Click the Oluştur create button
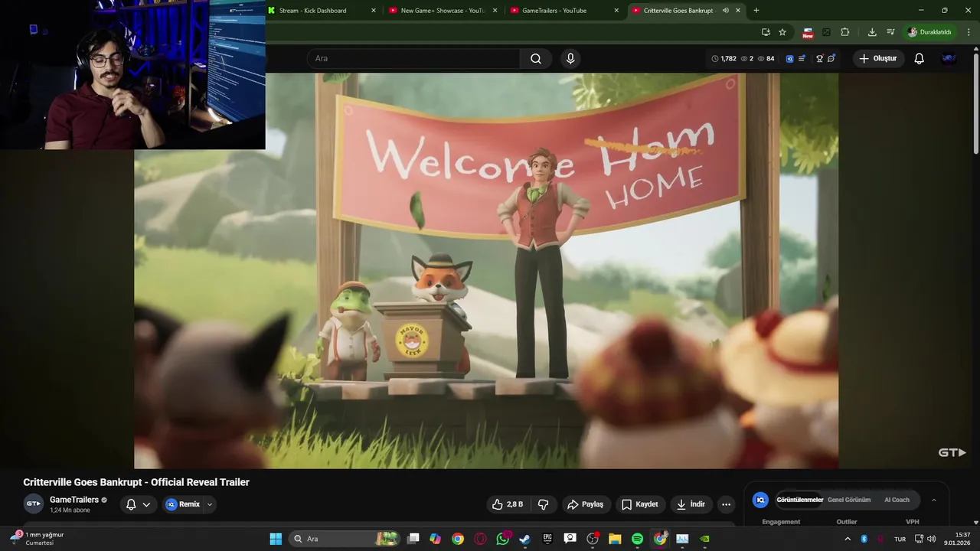This screenshot has width=980, height=551. (x=878, y=58)
